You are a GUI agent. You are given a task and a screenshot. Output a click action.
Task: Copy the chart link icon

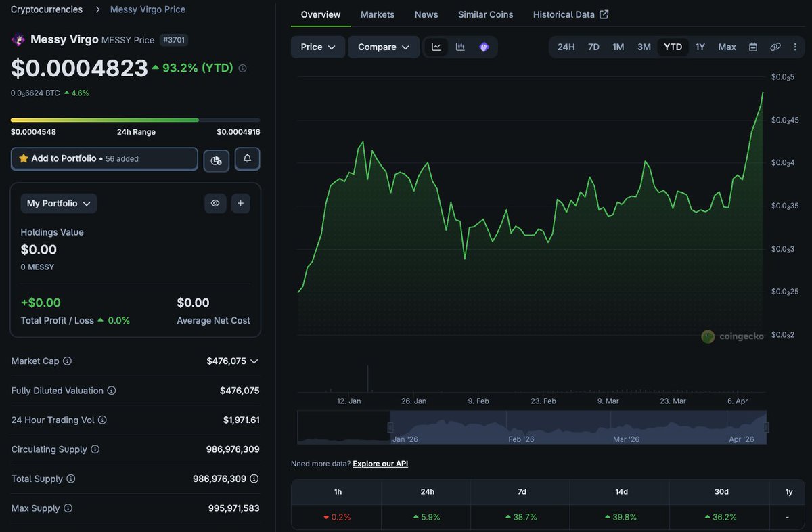[775, 47]
